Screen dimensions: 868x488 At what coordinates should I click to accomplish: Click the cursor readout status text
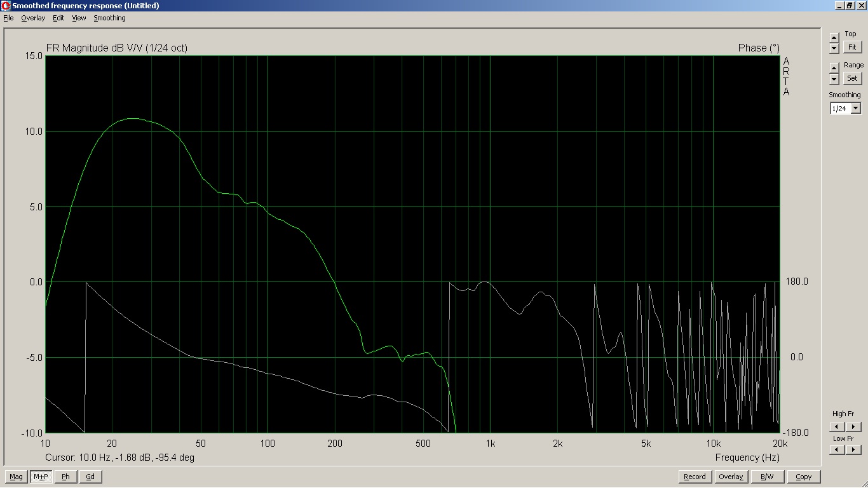pos(120,457)
